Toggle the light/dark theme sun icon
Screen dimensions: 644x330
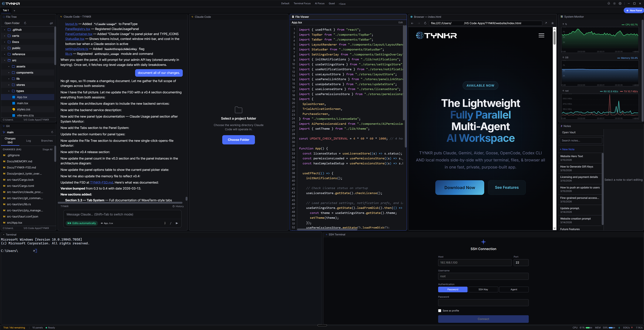pos(614,3)
